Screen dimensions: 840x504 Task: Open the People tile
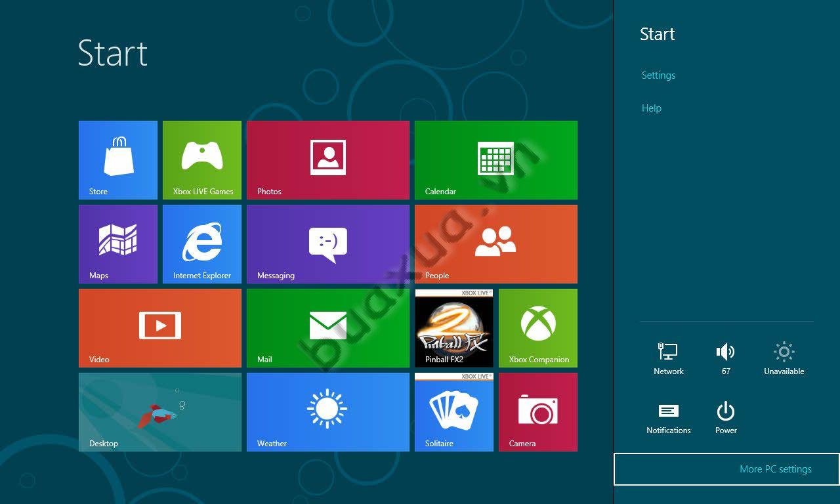click(496, 244)
